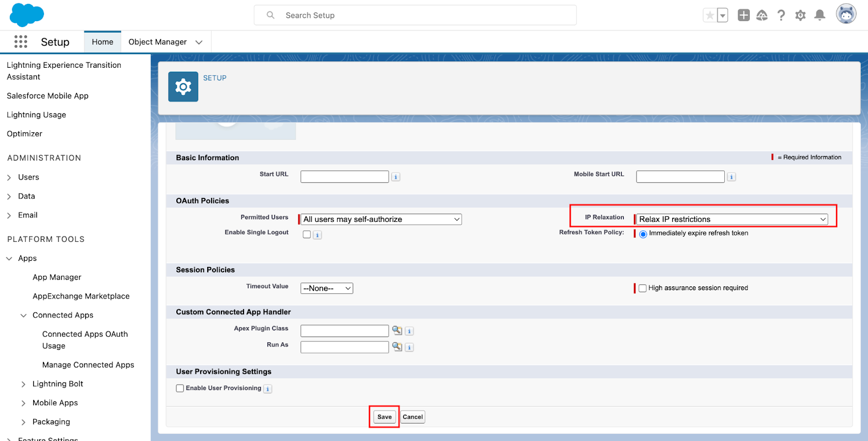Open the IP Relaxation dropdown
The image size is (868, 441).
point(732,219)
